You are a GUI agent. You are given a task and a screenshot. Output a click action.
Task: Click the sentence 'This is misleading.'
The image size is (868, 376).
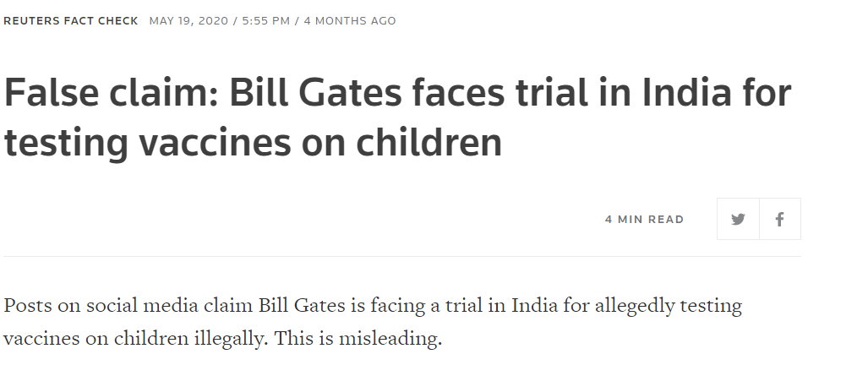[358, 338]
